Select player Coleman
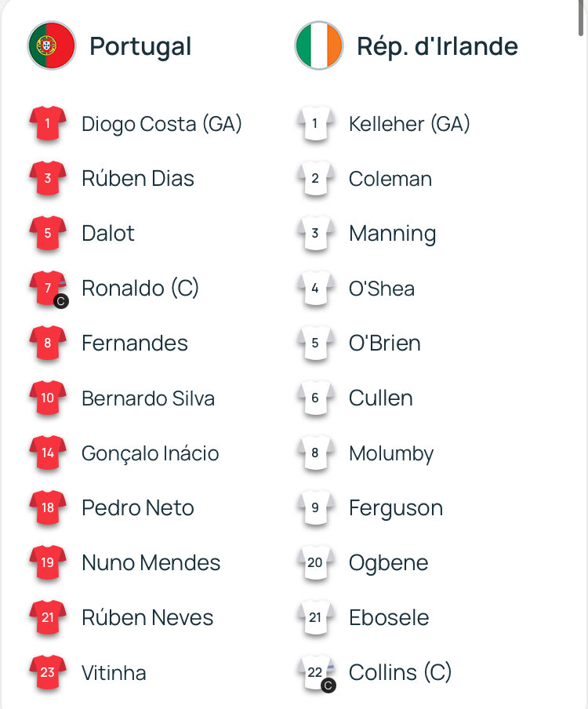The height and width of the screenshot is (709, 588). pos(390,179)
